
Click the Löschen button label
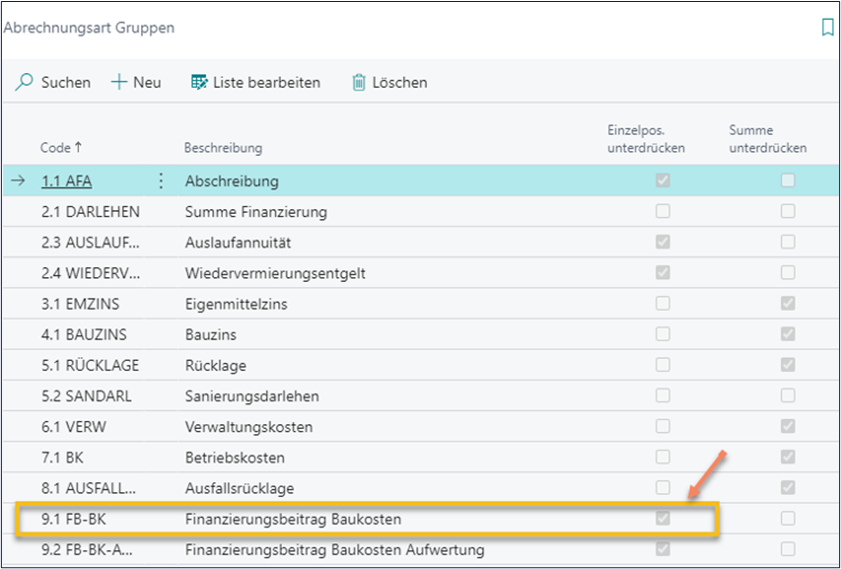(400, 83)
